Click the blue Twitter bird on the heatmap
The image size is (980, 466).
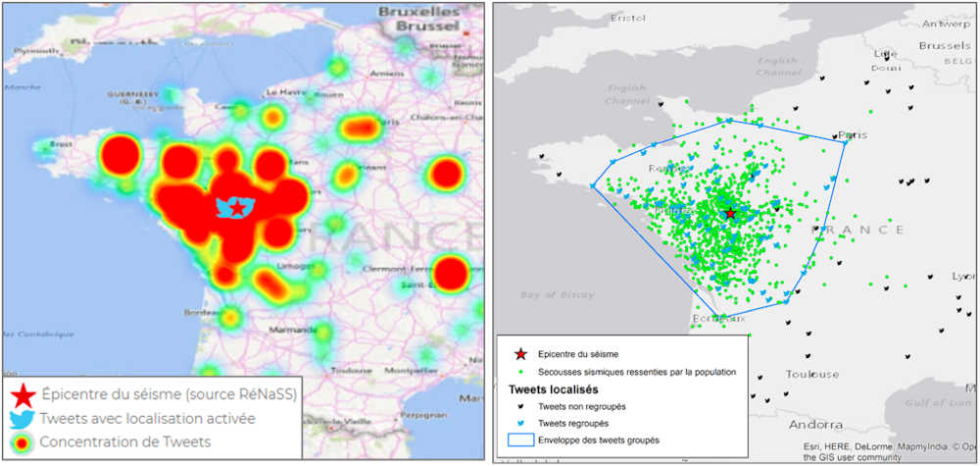(x=235, y=207)
